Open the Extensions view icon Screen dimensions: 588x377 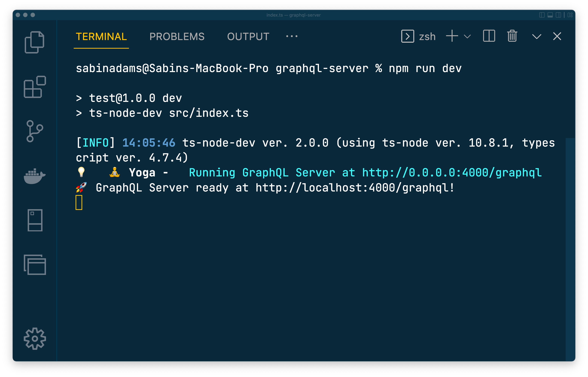coord(35,87)
